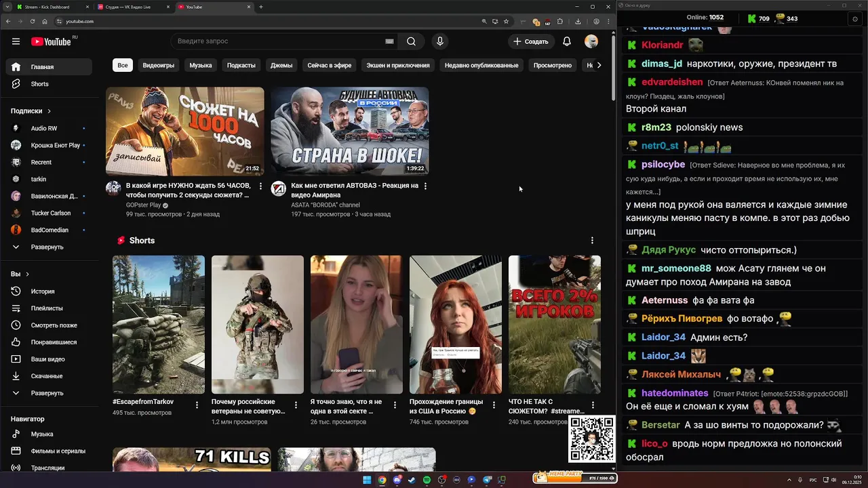Select the Сейчас в эфире chip
Image resolution: width=868 pixels, height=488 pixels.
point(330,66)
